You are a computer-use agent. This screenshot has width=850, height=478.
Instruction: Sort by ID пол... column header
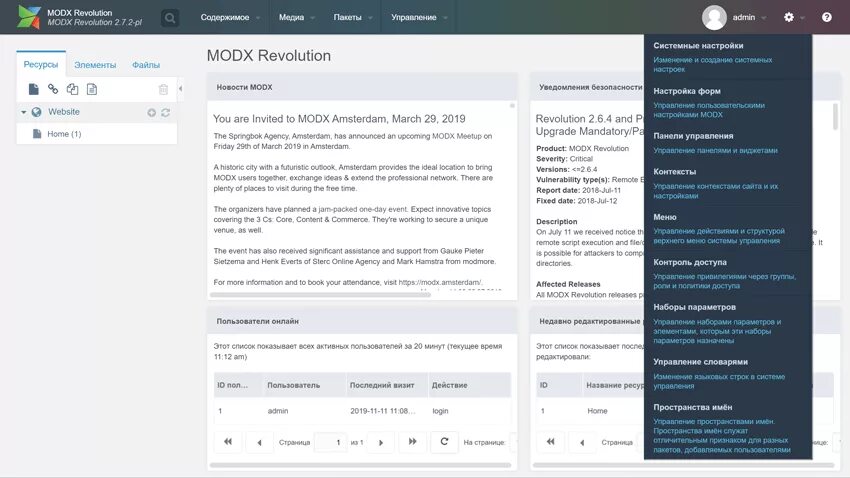coord(238,385)
